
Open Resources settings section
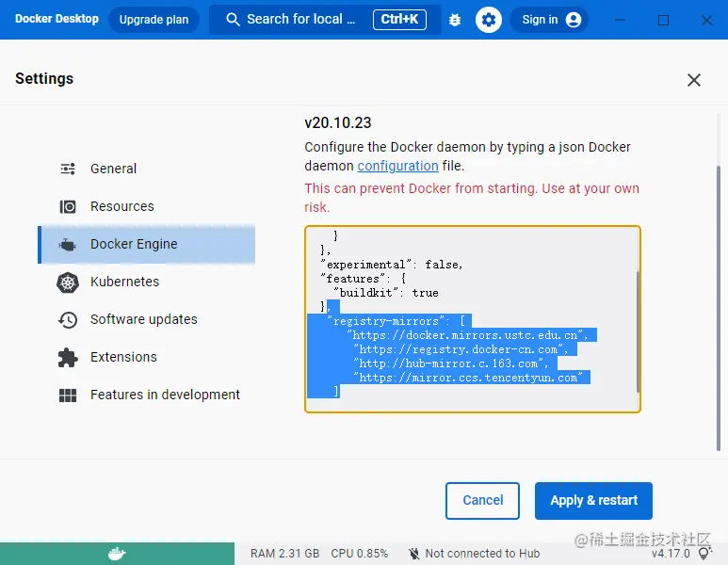[x=146, y=206]
